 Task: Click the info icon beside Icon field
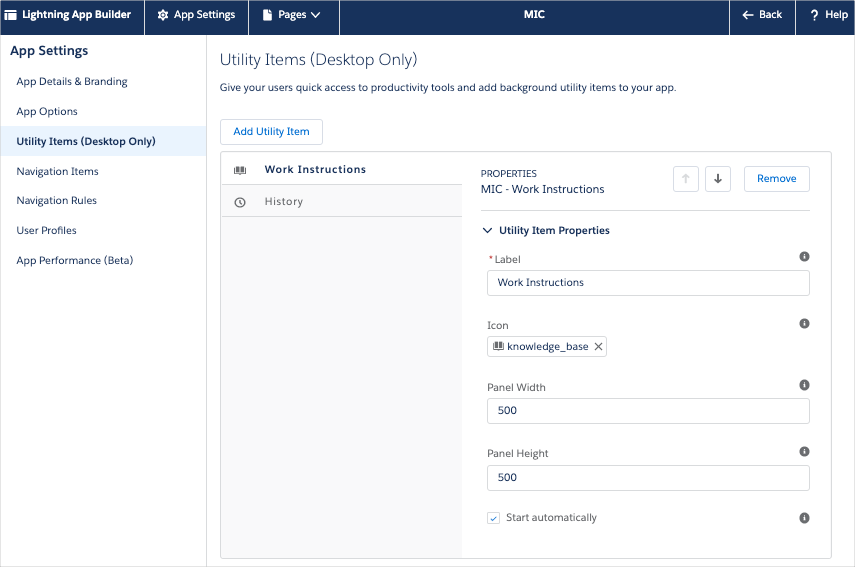click(804, 324)
